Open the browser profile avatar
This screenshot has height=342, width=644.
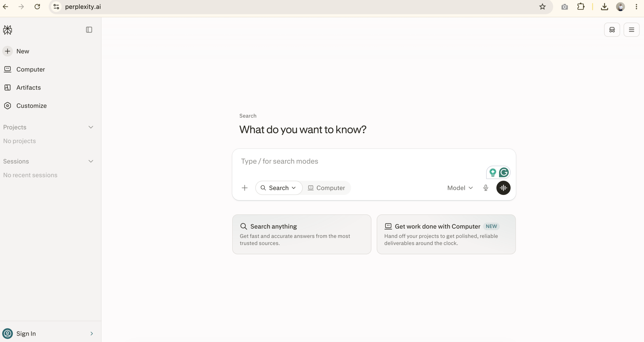[x=620, y=7]
